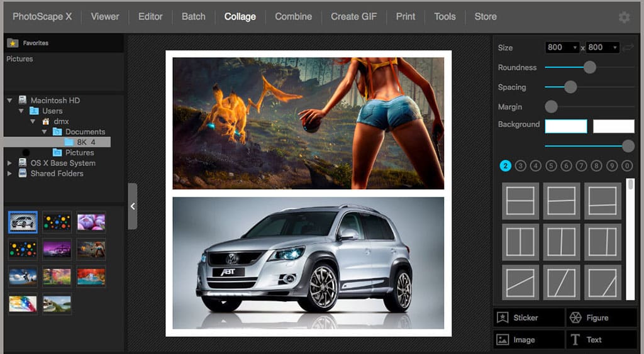The height and width of the screenshot is (354, 644).
Task: Collapse the Users folder node
Action: pyautogui.click(x=21, y=111)
